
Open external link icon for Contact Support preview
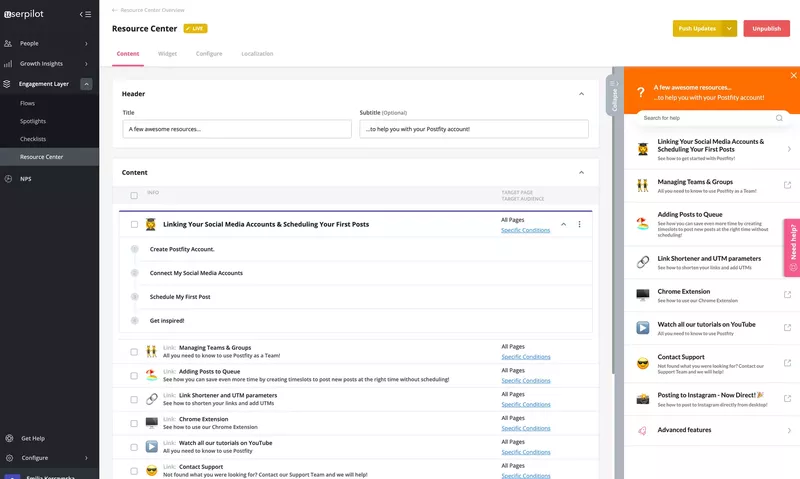[787, 363]
